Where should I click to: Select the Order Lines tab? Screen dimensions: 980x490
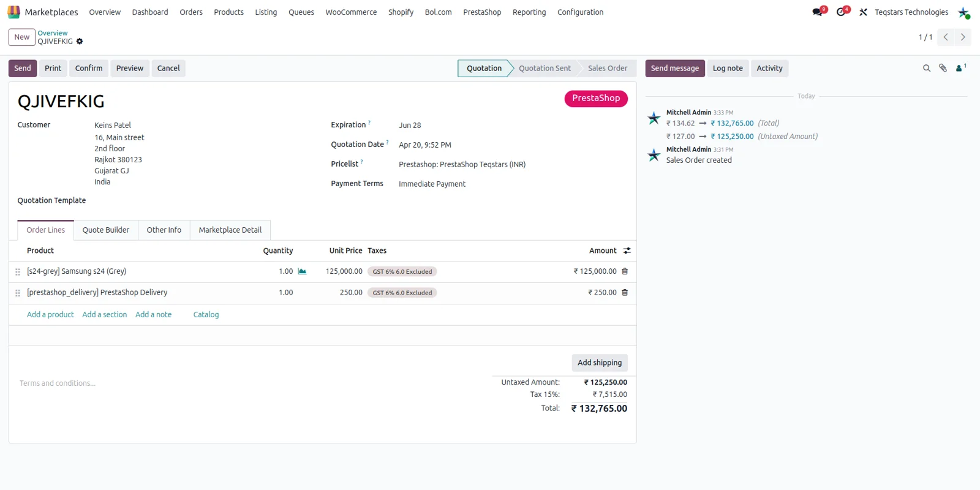click(46, 230)
